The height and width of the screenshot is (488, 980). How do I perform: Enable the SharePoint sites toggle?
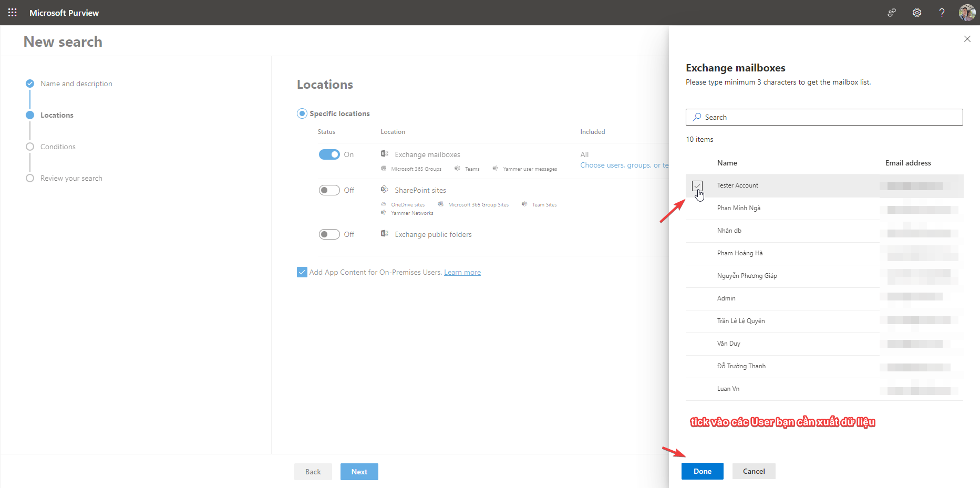329,190
